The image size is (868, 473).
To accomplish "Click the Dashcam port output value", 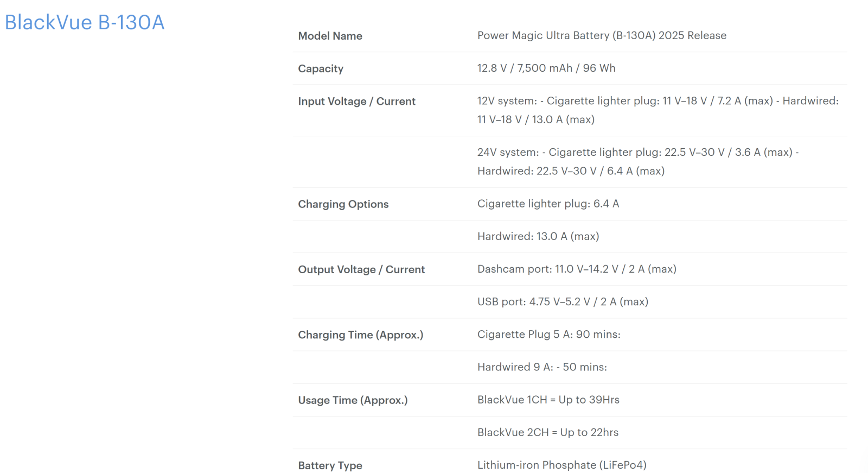I will click(x=576, y=269).
